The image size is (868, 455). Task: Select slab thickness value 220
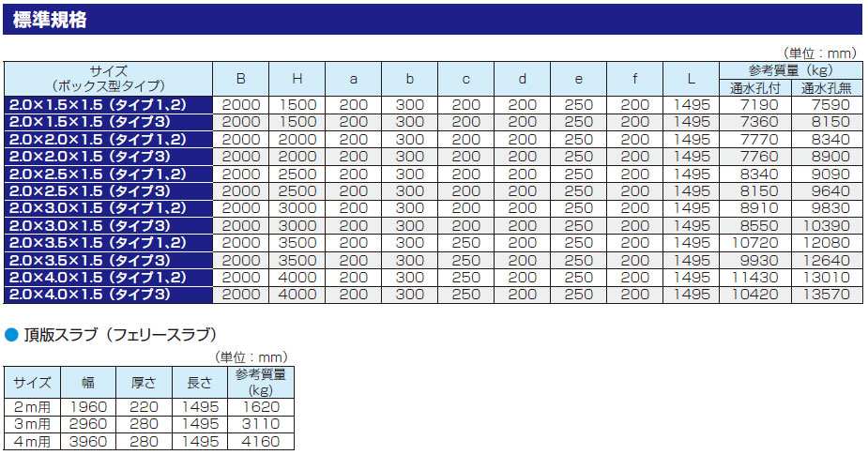(145, 407)
